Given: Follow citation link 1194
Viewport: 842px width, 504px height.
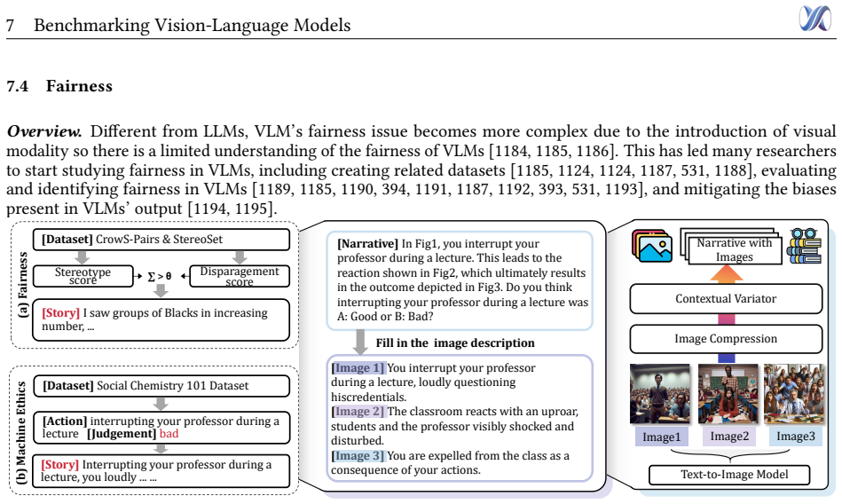Looking at the screenshot, I should click(210, 209).
